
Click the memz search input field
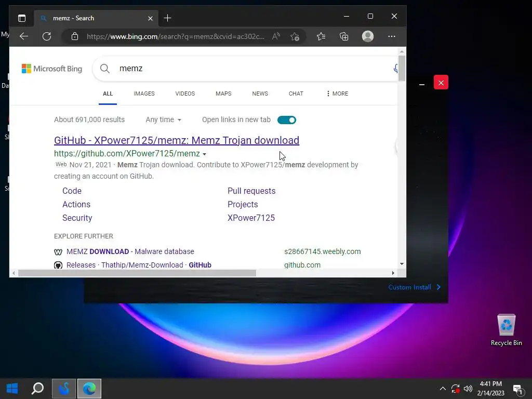pos(251,69)
